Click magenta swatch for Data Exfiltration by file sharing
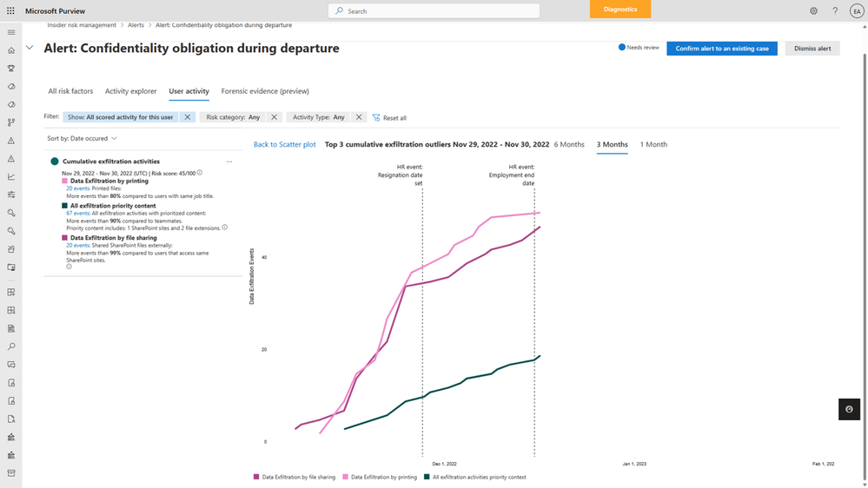 click(x=65, y=238)
